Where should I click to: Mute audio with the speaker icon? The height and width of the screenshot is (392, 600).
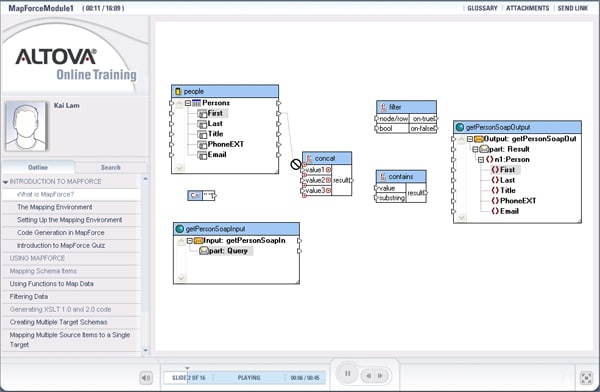click(x=146, y=378)
